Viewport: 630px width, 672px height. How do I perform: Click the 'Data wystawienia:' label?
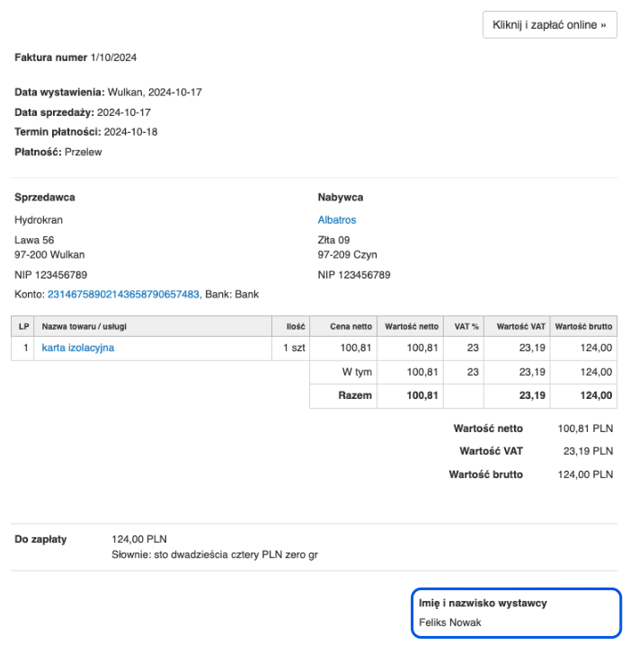tap(59, 93)
